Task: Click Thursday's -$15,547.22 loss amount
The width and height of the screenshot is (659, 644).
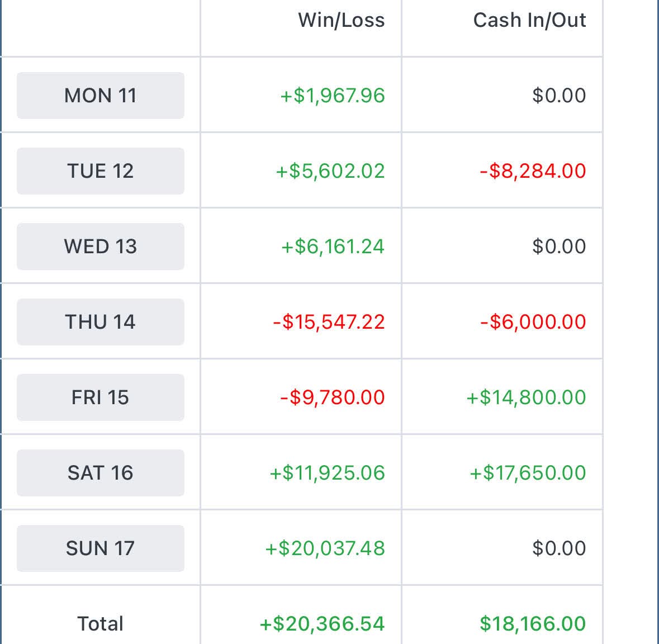Action: coord(329,322)
